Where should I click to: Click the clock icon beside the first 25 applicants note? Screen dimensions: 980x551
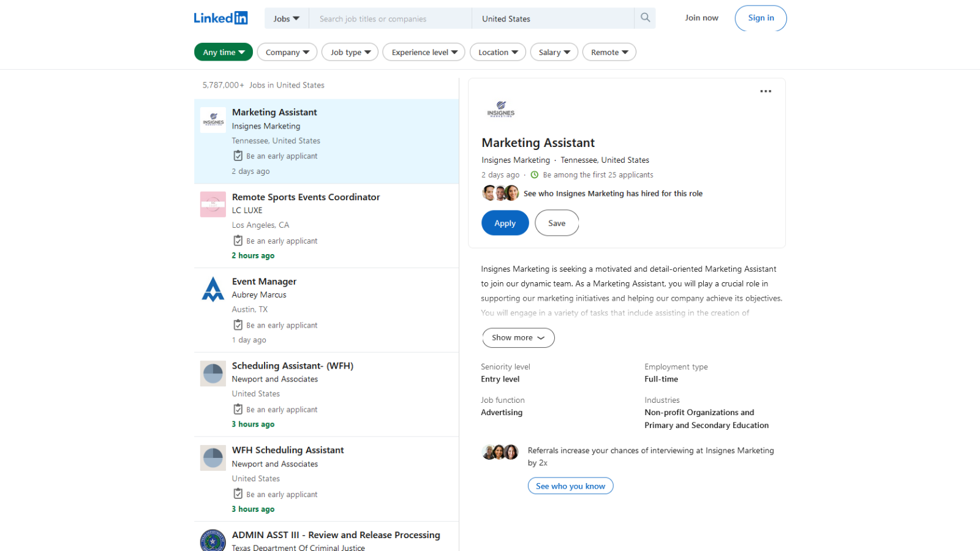[x=534, y=174]
